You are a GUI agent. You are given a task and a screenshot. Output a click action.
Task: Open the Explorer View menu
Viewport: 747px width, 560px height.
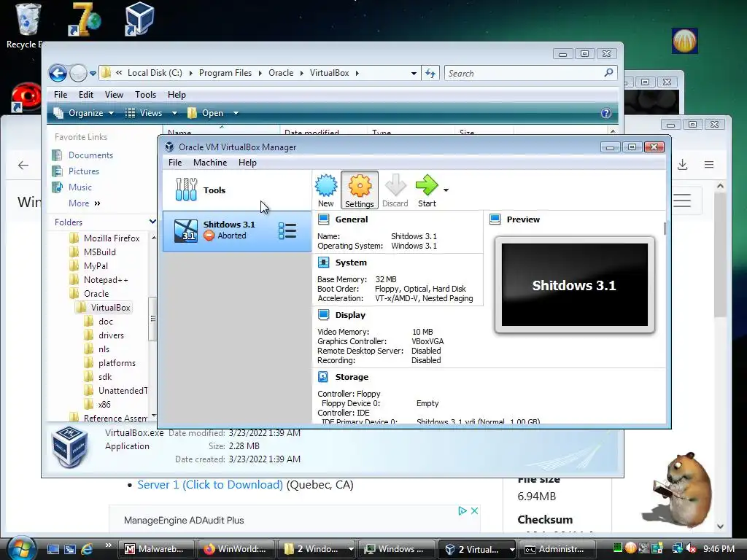(x=114, y=94)
